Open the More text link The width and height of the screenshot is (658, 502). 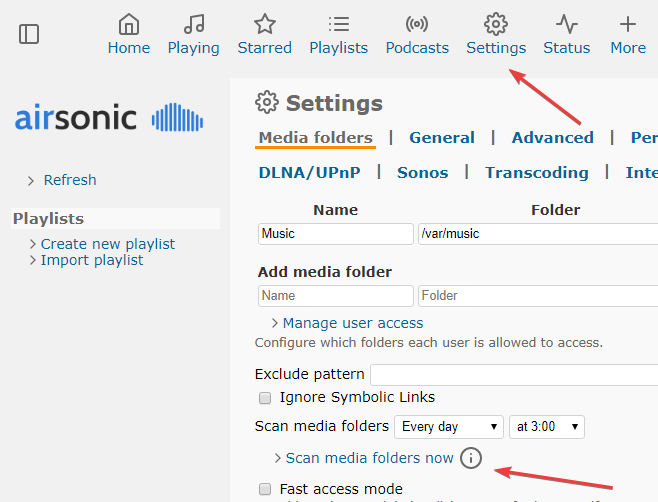[628, 48]
